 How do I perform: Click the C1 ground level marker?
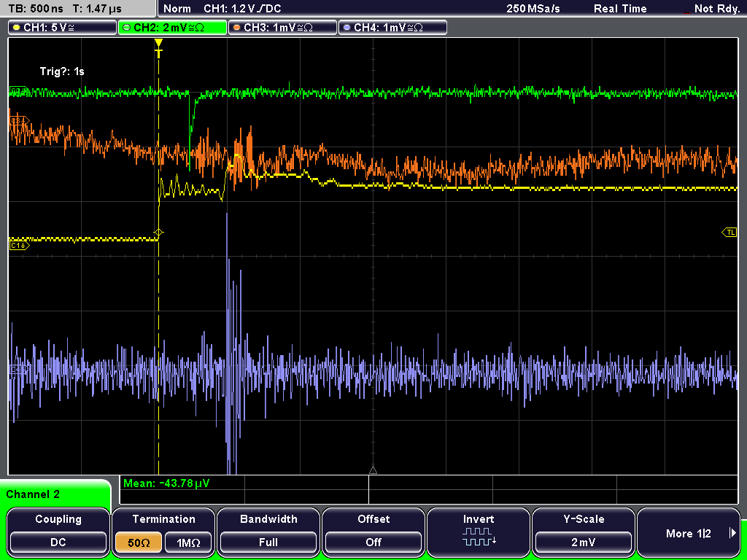(x=20, y=245)
